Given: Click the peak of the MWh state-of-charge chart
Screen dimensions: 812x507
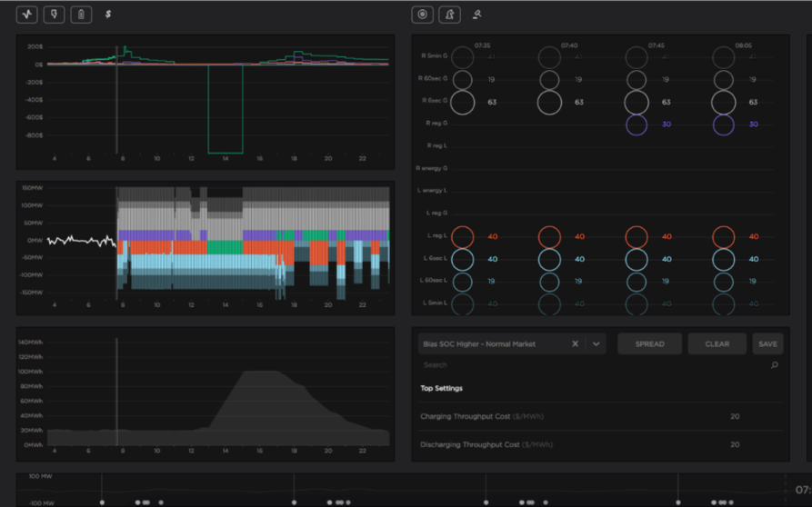Looking at the screenshot, I should click(259, 373).
